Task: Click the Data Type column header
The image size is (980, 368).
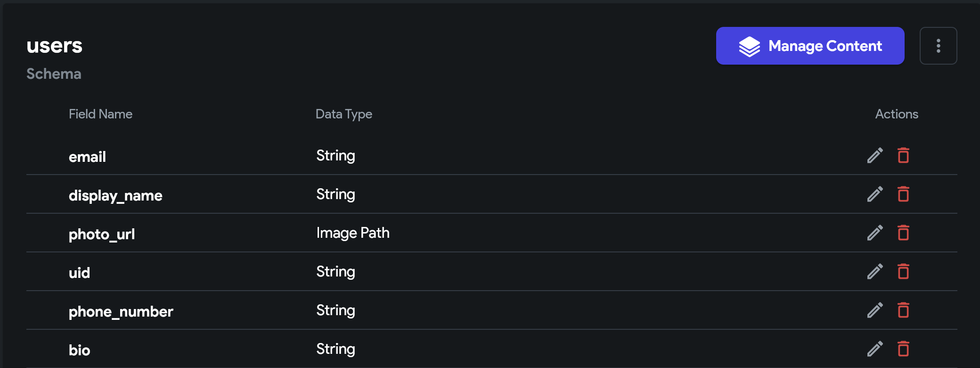Action: pos(344,114)
